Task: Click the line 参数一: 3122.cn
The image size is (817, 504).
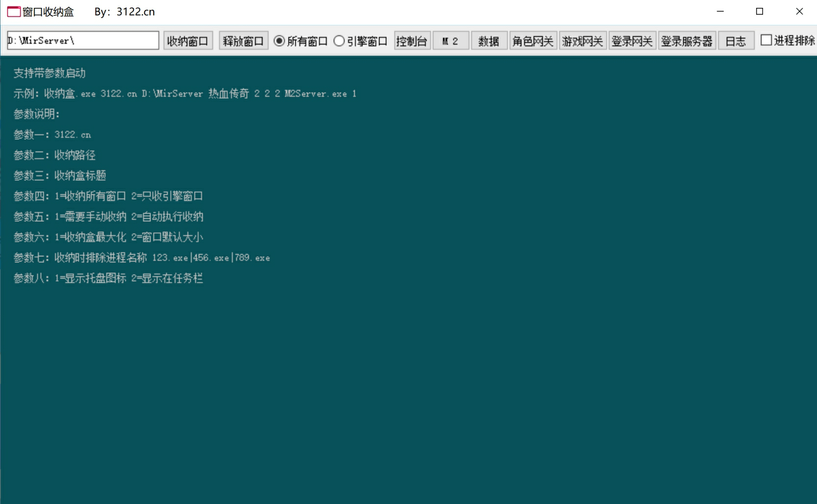Action: (52, 135)
